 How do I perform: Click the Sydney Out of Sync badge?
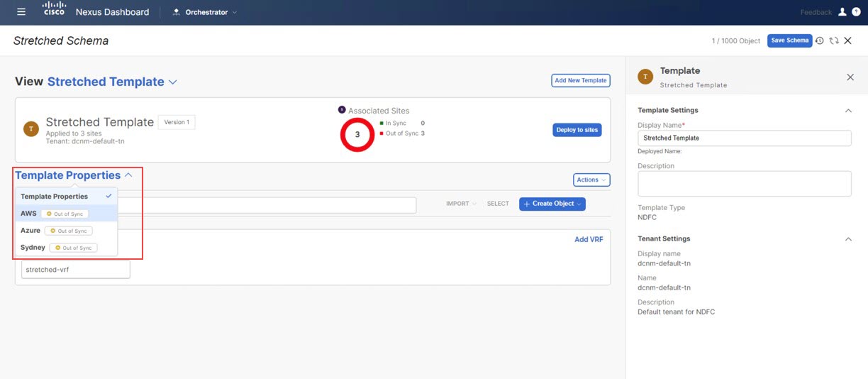pos(74,248)
